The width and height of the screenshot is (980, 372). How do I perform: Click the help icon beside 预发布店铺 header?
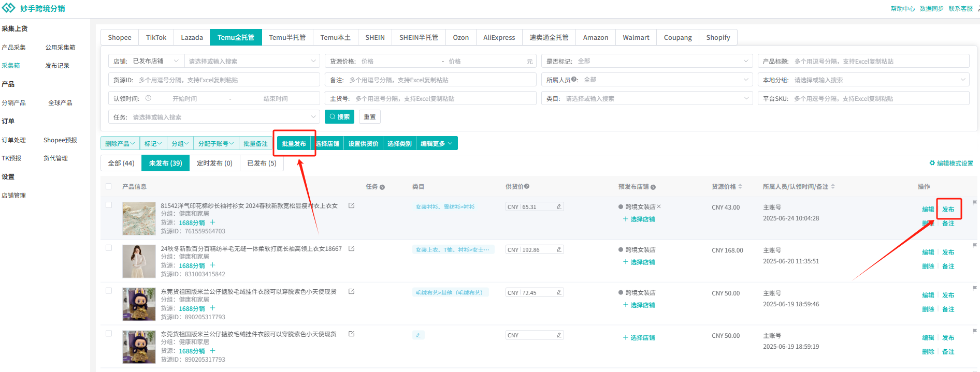[653, 187]
